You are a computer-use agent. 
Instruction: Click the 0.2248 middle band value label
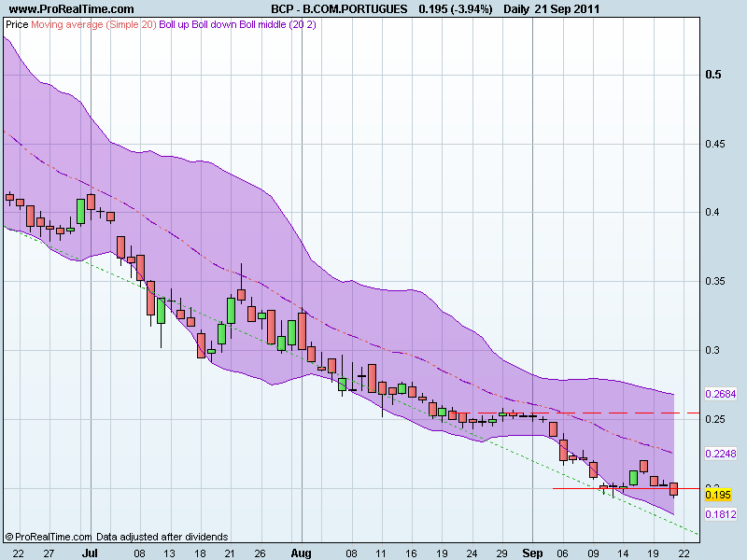pyautogui.click(x=720, y=455)
